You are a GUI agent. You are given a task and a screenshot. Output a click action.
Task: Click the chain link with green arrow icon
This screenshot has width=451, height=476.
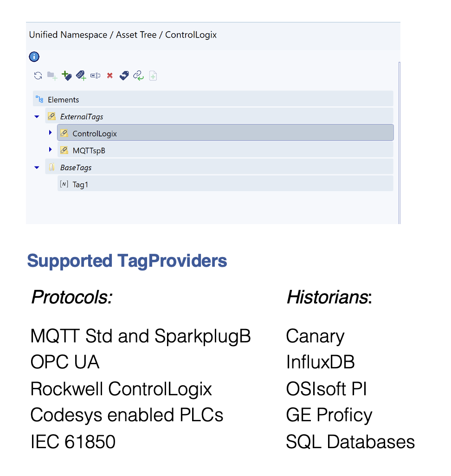pyautogui.click(x=138, y=76)
